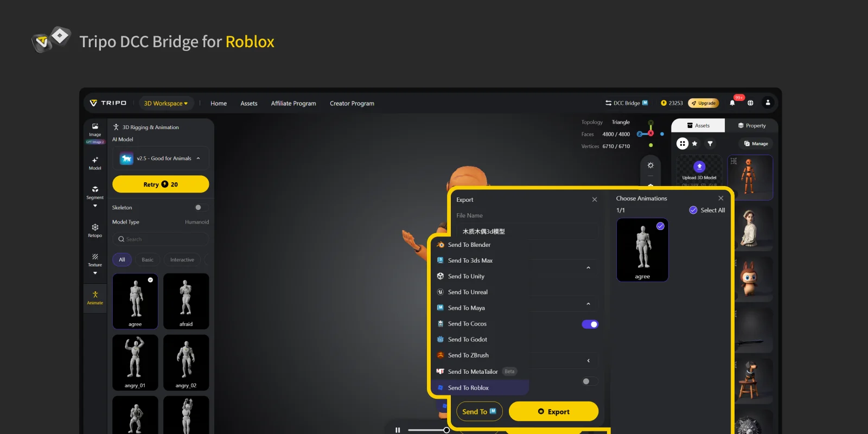Collapse the second export section chevron
This screenshot has height=434, width=868.
[x=588, y=304]
